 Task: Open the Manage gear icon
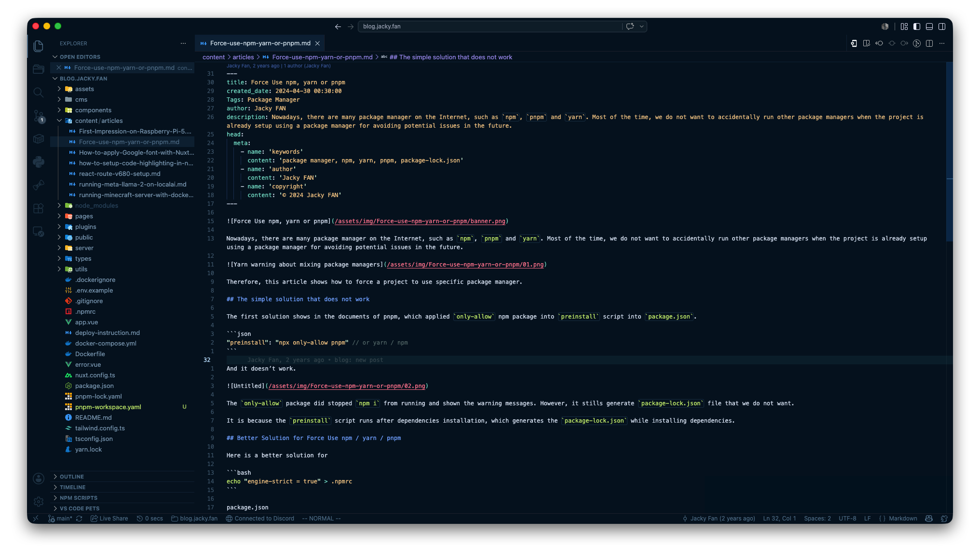coord(39,501)
